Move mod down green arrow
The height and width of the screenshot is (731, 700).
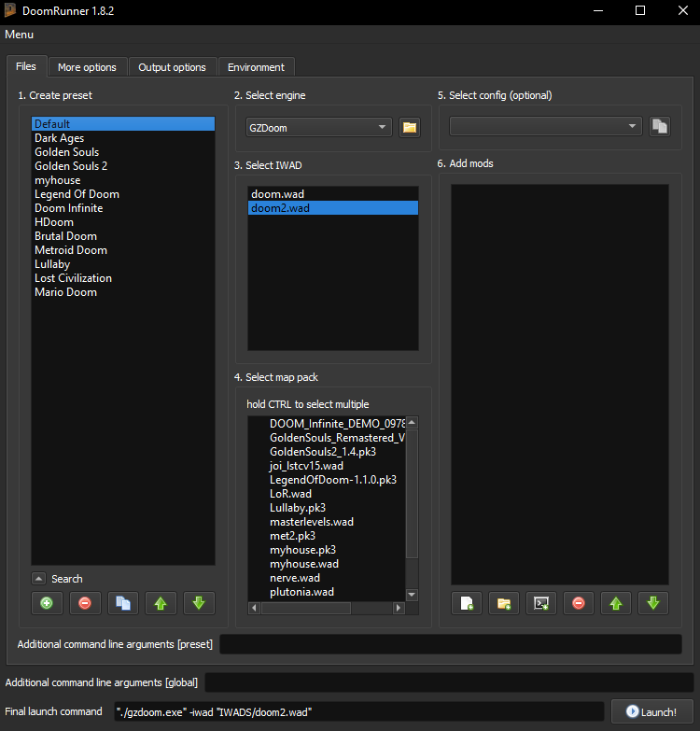(x=653, y=603)
